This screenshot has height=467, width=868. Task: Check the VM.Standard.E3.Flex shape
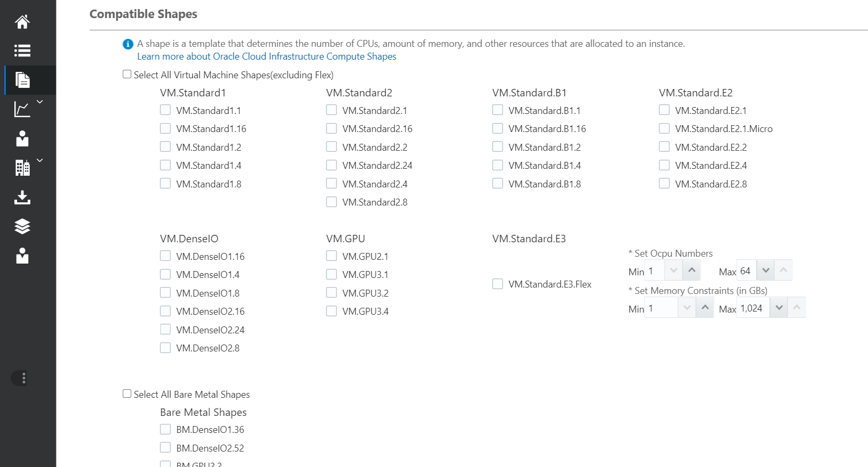click(497, 284)
